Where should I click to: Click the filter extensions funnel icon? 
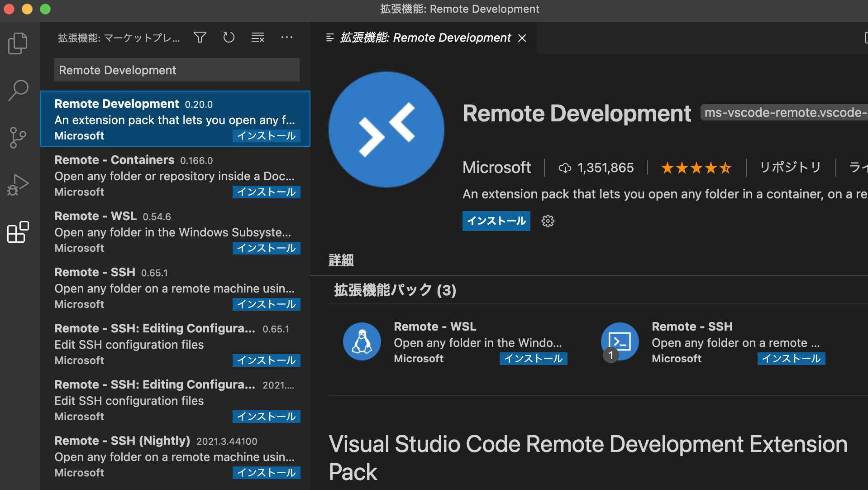[200, 38]
